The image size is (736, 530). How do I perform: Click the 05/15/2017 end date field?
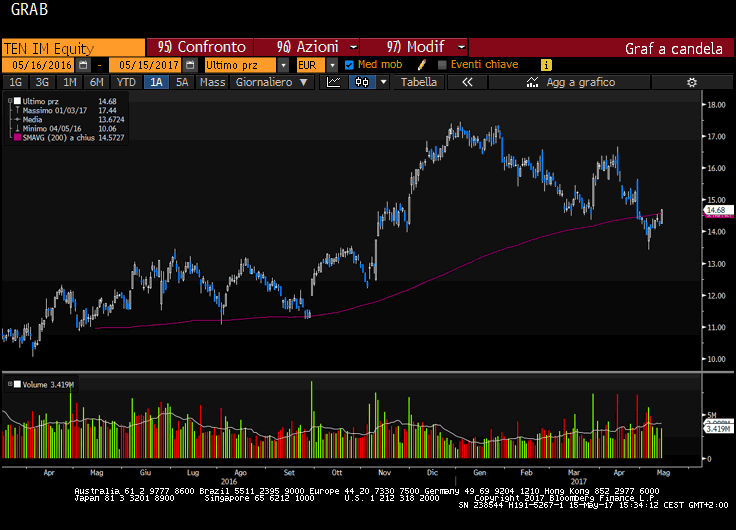[x=147, y=65]
